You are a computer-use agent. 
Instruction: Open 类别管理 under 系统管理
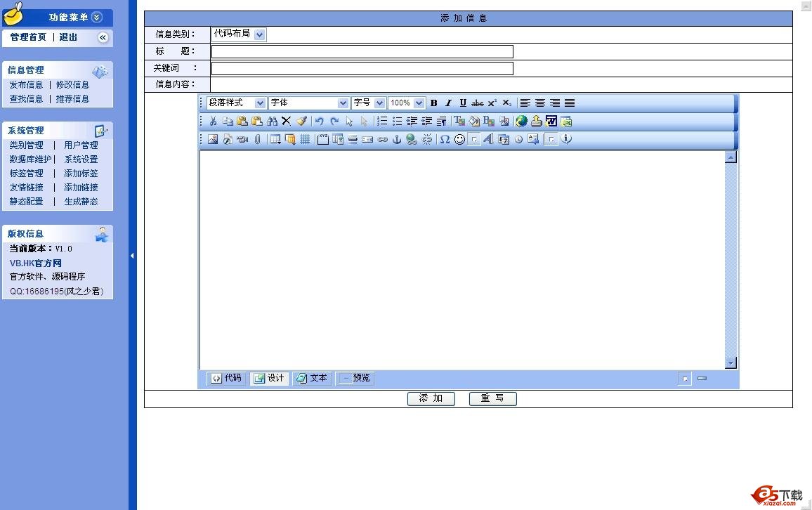[x=27, y=145]
